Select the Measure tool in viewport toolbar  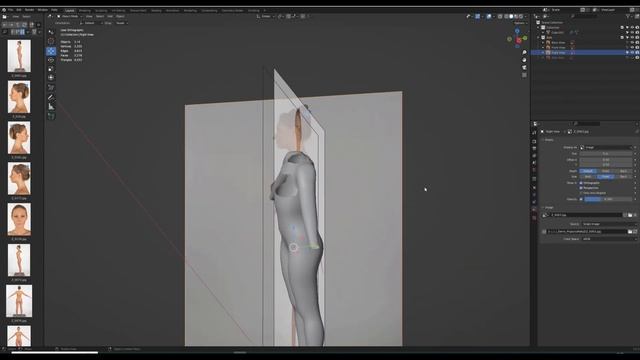click(x=51, y=107)
